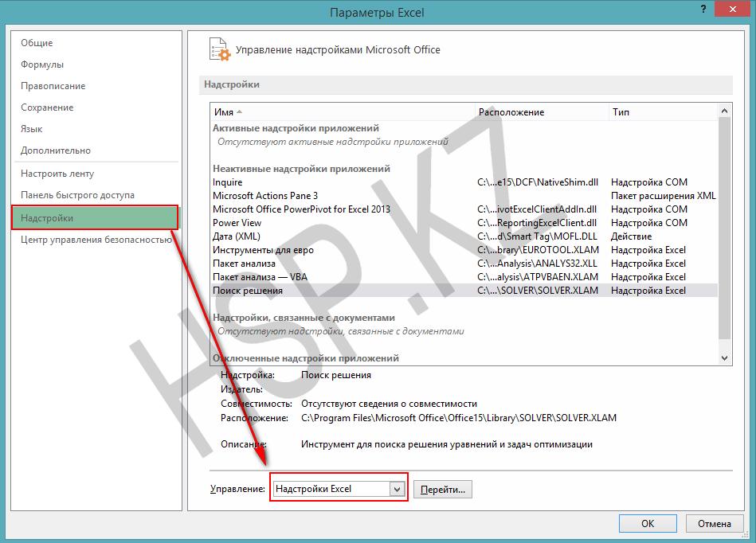Select the Пакет анализа add-in row

[244, 264]
